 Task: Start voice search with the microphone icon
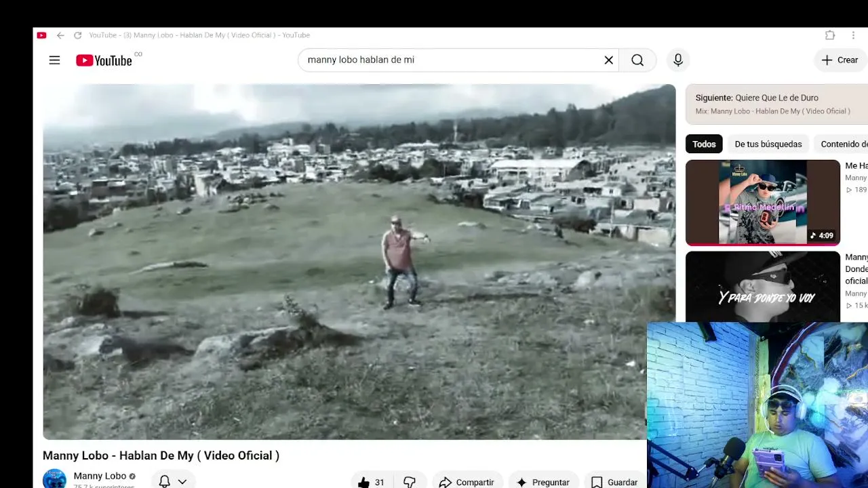click(678, 60)
